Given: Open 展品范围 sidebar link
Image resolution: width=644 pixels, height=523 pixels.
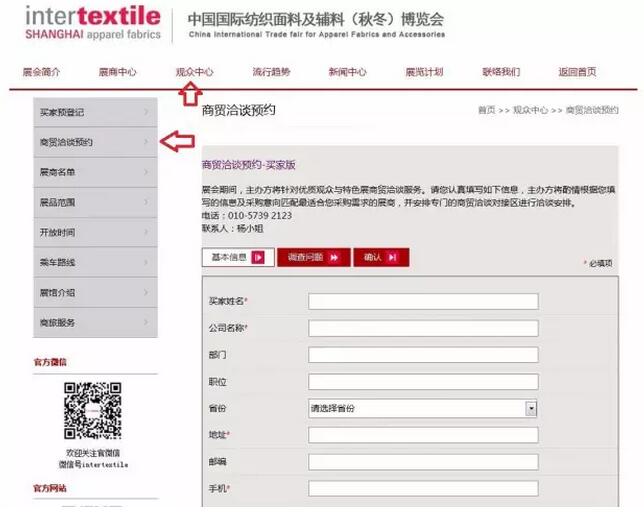Looking at the screenshot, I should pyautogui.click(x=58, y=202).
